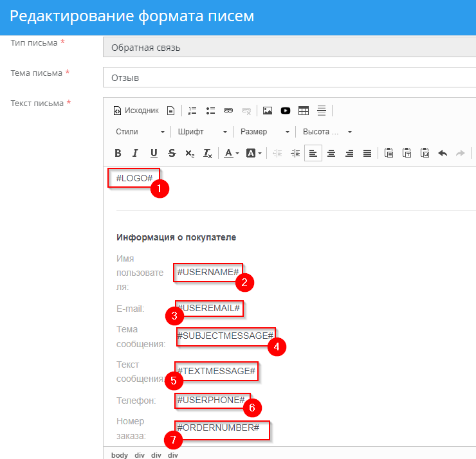
Task: Open the text color picker
Action: 231,153
